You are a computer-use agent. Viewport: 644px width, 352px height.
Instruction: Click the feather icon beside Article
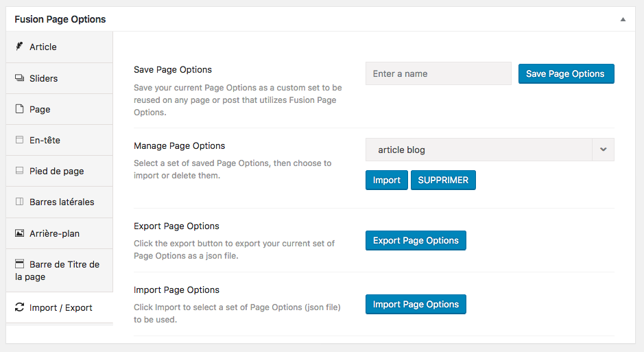click(x=19, y=47)
